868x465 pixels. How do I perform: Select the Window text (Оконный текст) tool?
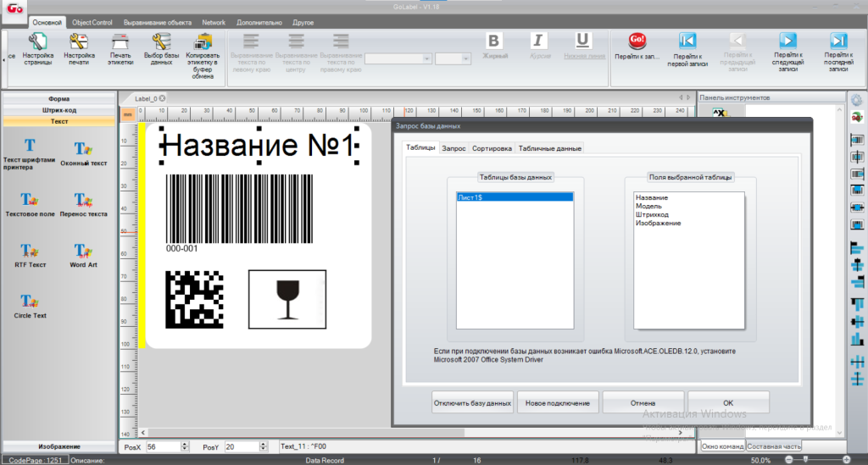[84, 153]
